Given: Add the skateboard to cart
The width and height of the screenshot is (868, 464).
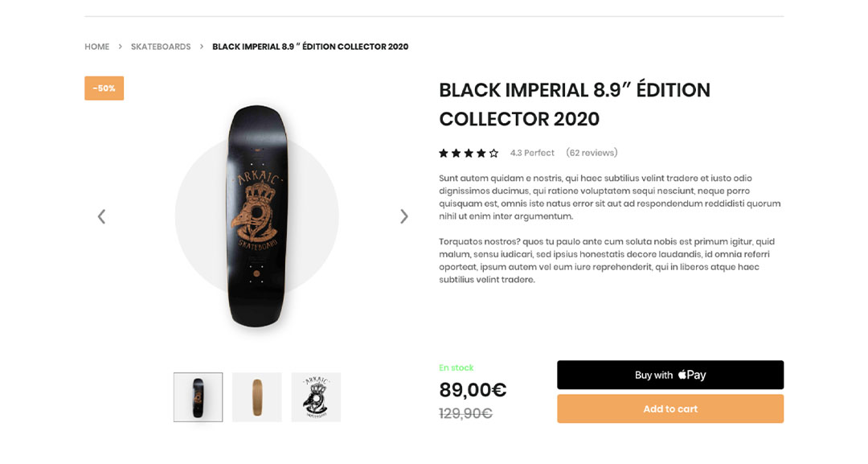Looking at the screenshot, I should pyautogui.click(x=670, y=409).
